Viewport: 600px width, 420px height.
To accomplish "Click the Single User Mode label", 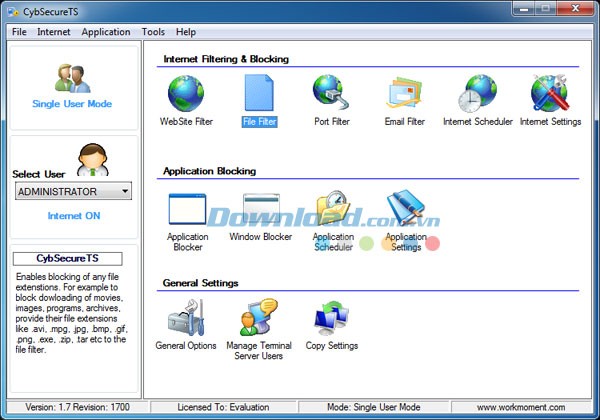I will tap(72, 104).
